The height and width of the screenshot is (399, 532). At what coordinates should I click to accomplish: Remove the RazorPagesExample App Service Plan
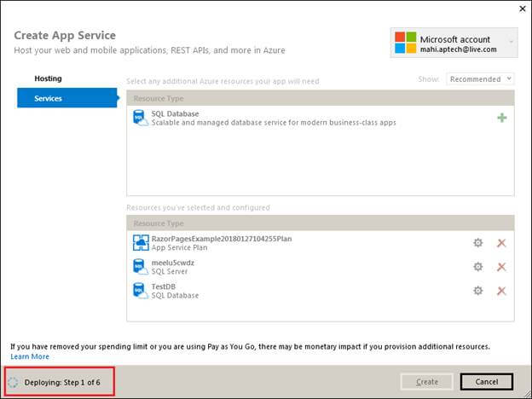pos(501,243)
